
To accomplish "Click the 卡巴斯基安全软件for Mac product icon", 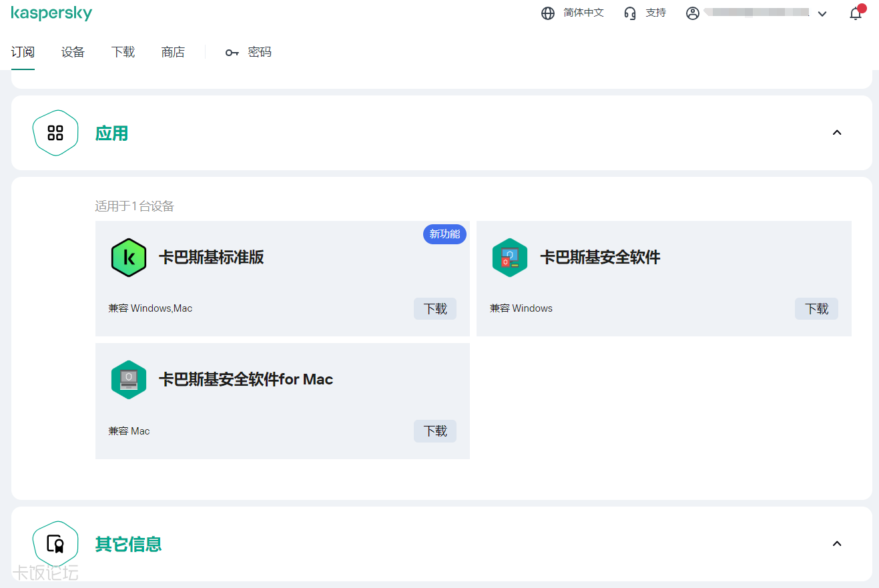I will click(128, 380).
